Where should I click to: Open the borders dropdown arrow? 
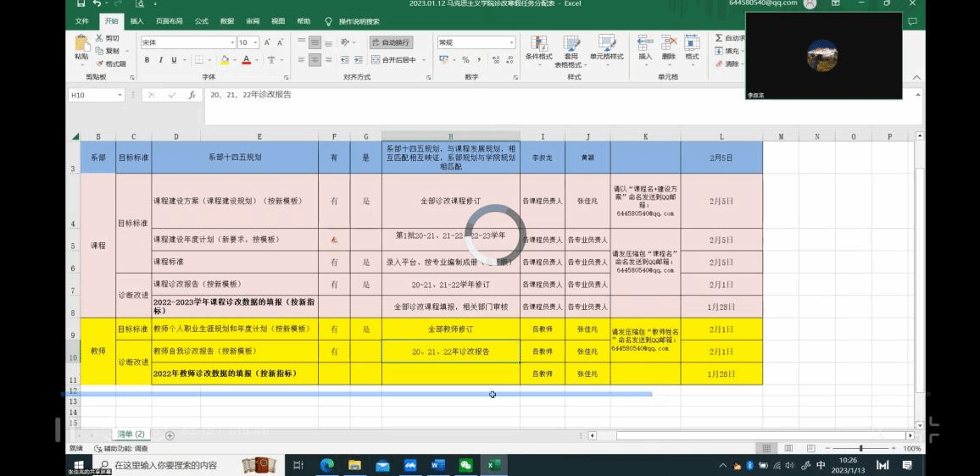coord(209,60)
